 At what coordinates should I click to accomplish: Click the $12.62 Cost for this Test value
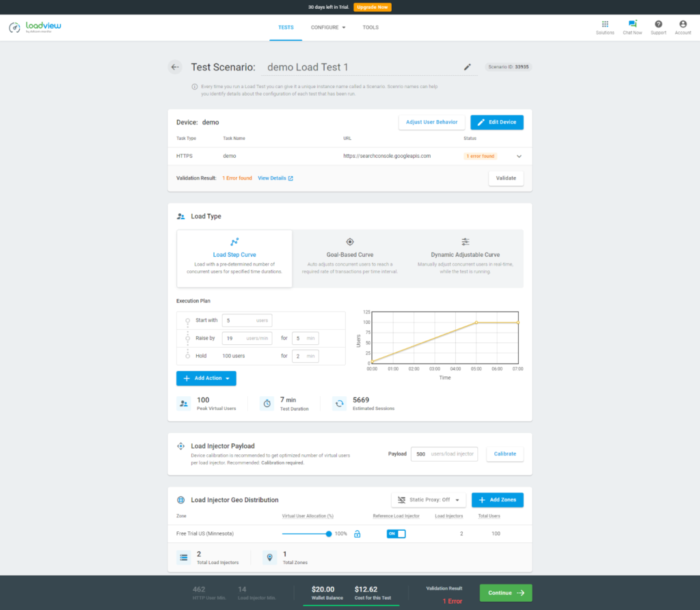click(x=366, y=590)
